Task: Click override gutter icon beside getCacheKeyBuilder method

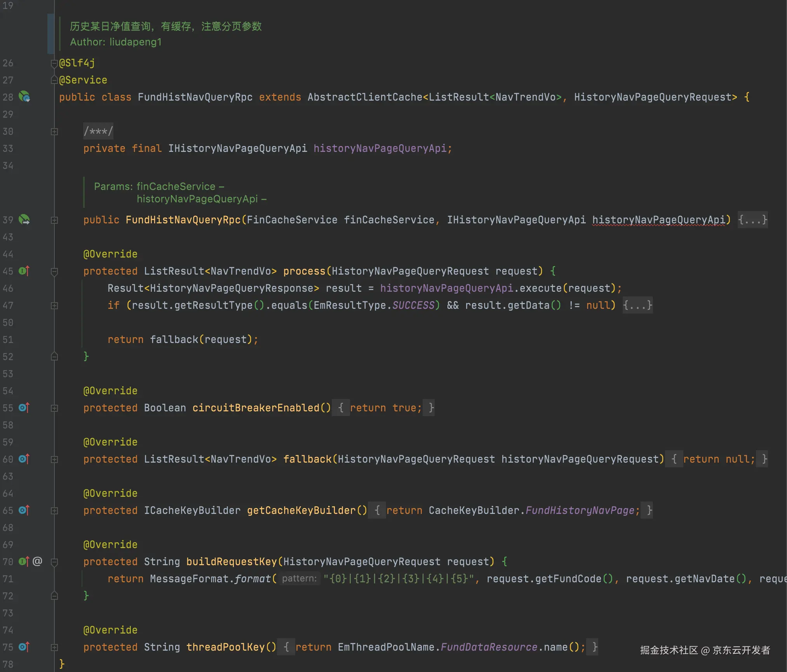Action: tap(24, 510)
